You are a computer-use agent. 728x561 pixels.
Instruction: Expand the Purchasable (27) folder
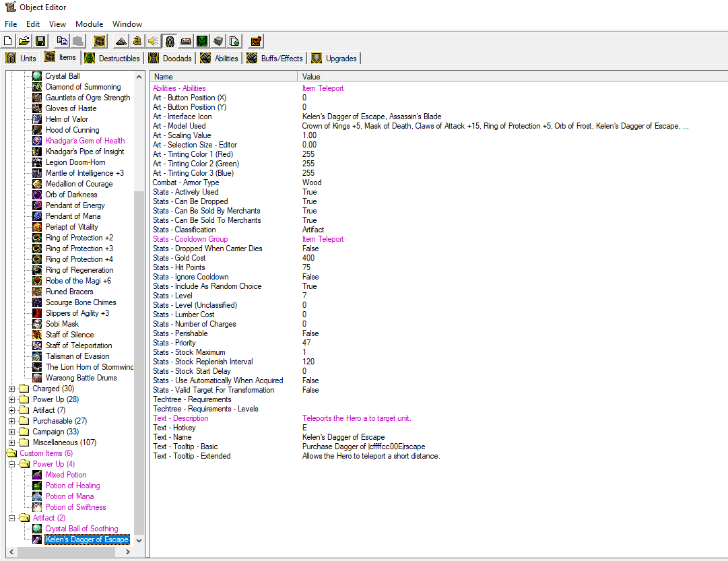11,421
